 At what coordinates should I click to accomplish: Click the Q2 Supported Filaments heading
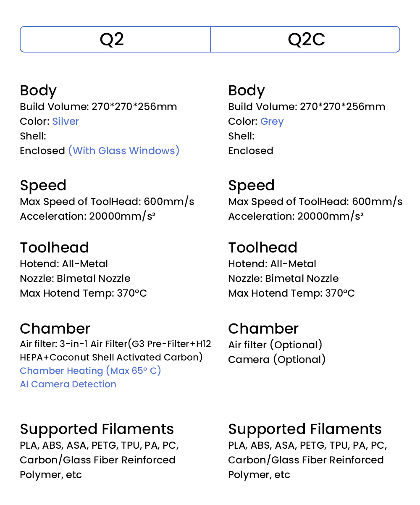click(97, 429)
